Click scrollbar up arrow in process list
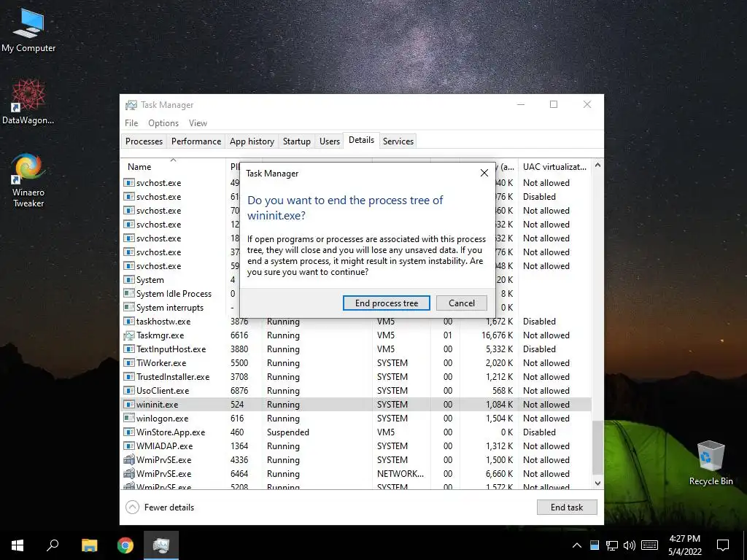Screen dimensions: 747x560 597,165
